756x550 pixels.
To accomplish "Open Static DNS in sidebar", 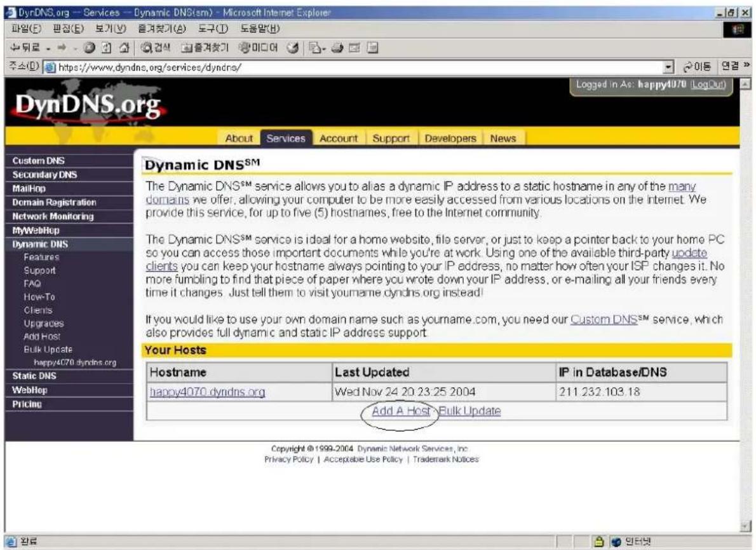I will click(34, 376).
